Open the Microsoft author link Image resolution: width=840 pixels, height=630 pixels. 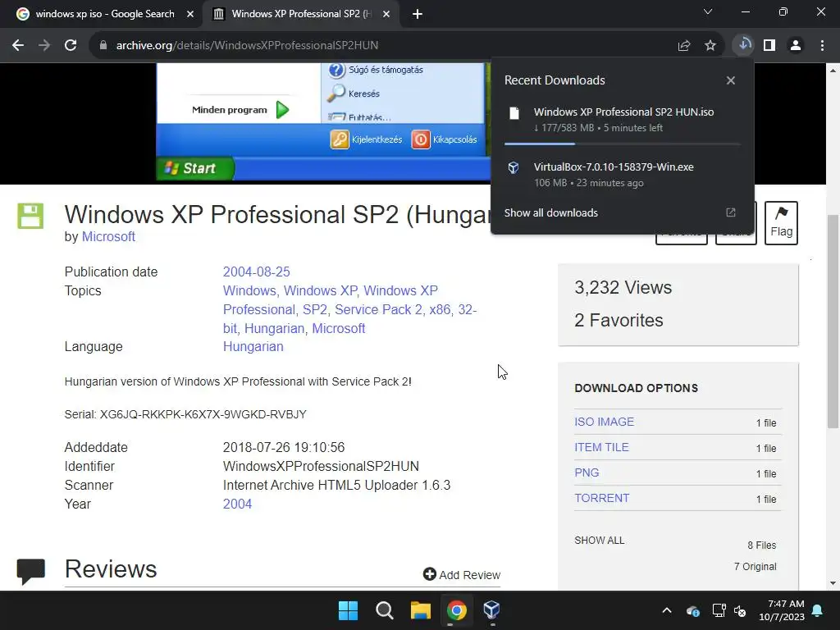(108, 236)
